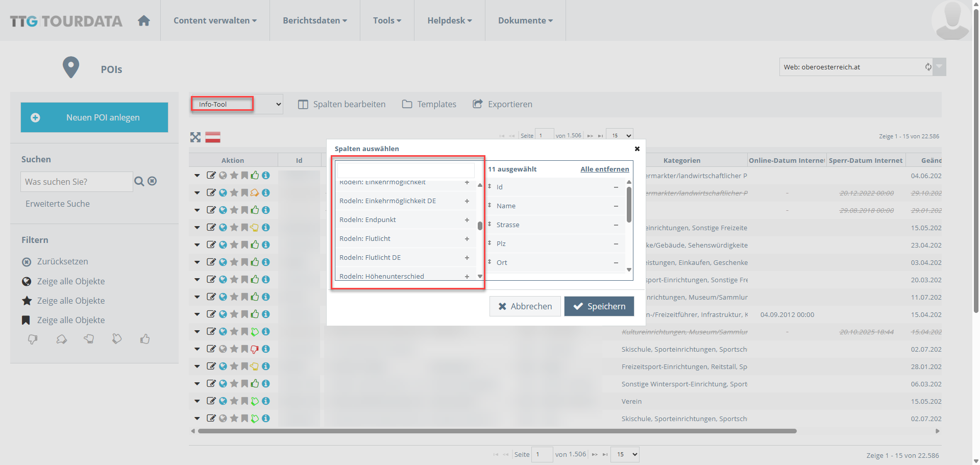Toggle star in Freizeitsport-Einrichtungen, Reitstall row
Screen dimensions: 980x465
point(234,366)
